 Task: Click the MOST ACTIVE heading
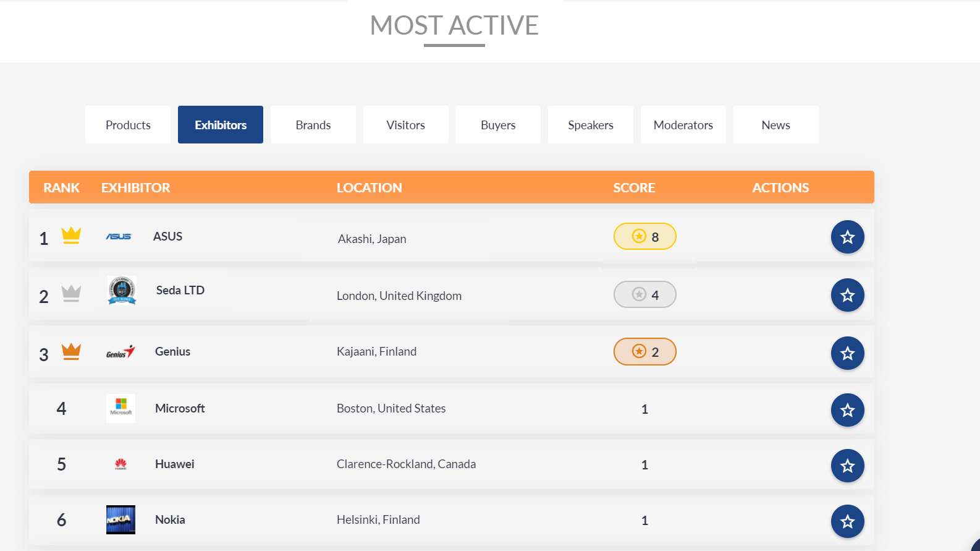click(x=454, y=25)
